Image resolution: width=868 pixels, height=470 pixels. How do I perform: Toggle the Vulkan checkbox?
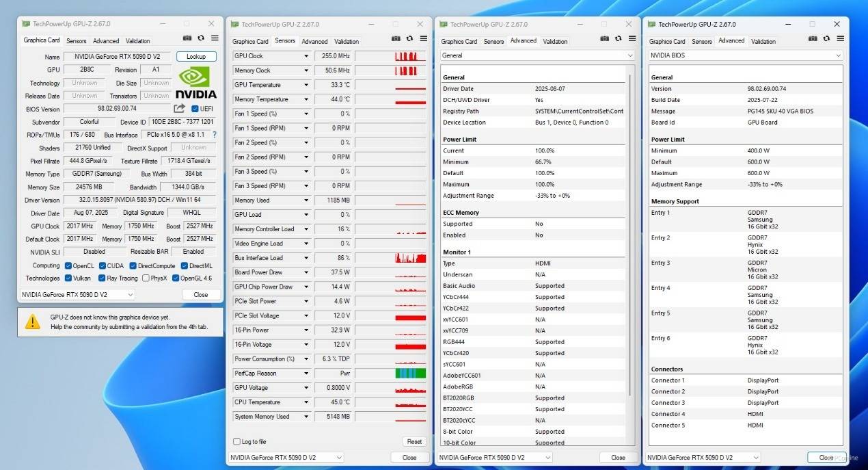coord(68,278)
